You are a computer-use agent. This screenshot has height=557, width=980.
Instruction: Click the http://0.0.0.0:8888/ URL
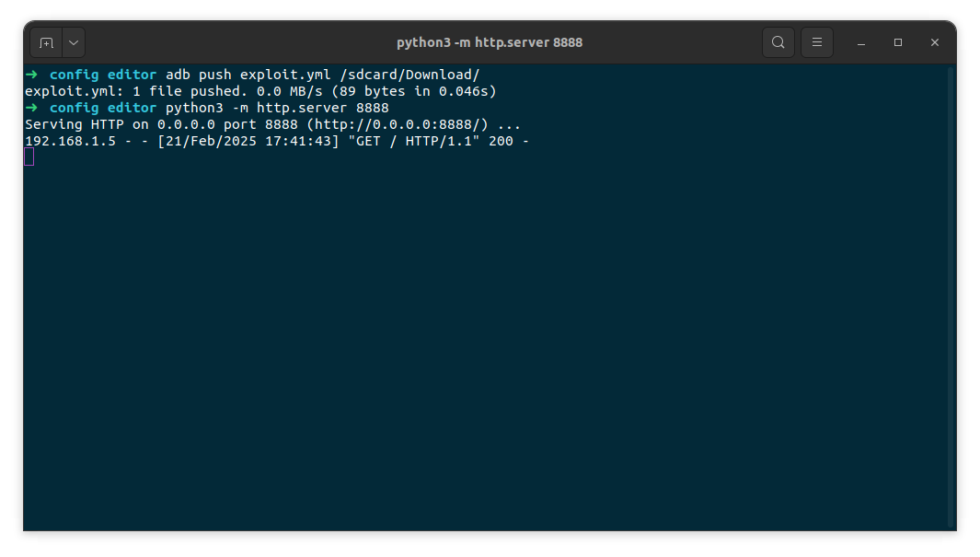point(402,124)
